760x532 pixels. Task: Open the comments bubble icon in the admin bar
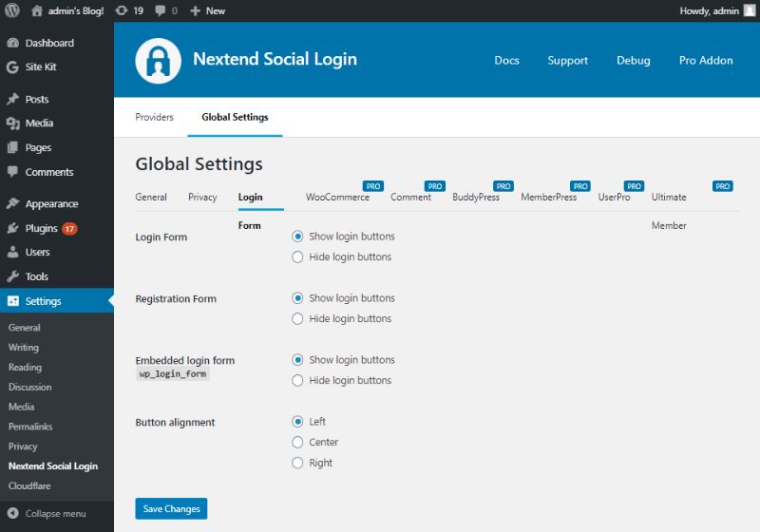pyautogui.click(x=160, y=10)
